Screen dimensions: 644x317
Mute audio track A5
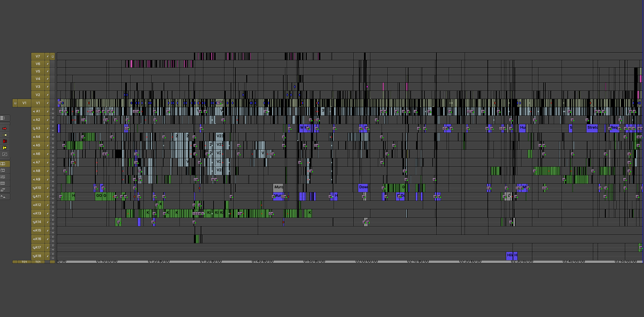coord(53,147)
